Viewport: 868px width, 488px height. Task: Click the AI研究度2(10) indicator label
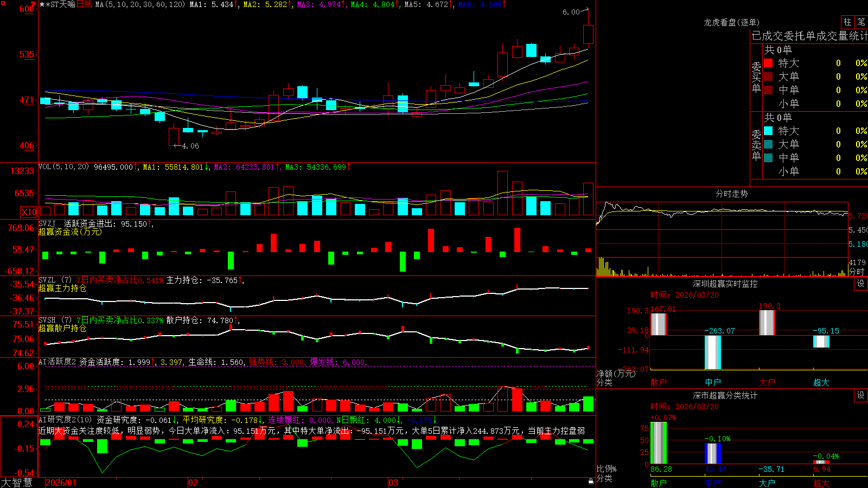[65, 420]
